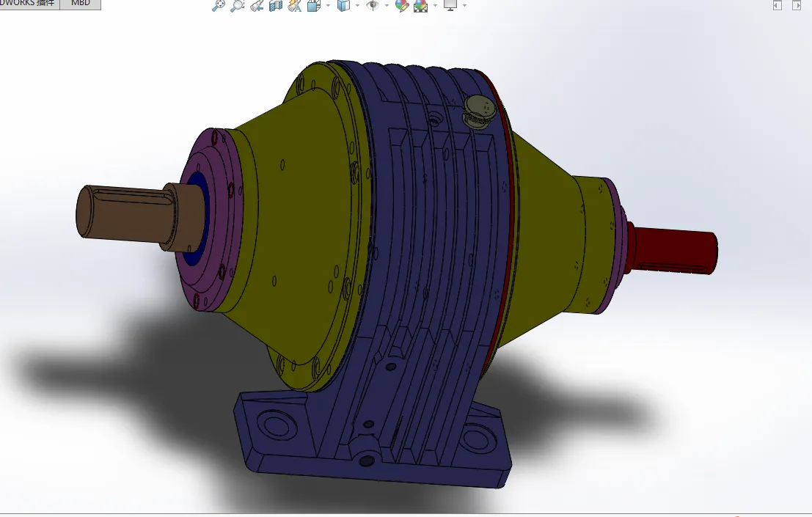Open the SOLIDWORKS 插件 tab
This screenshot has height=517, width=812.
click(x=29, y=4)
